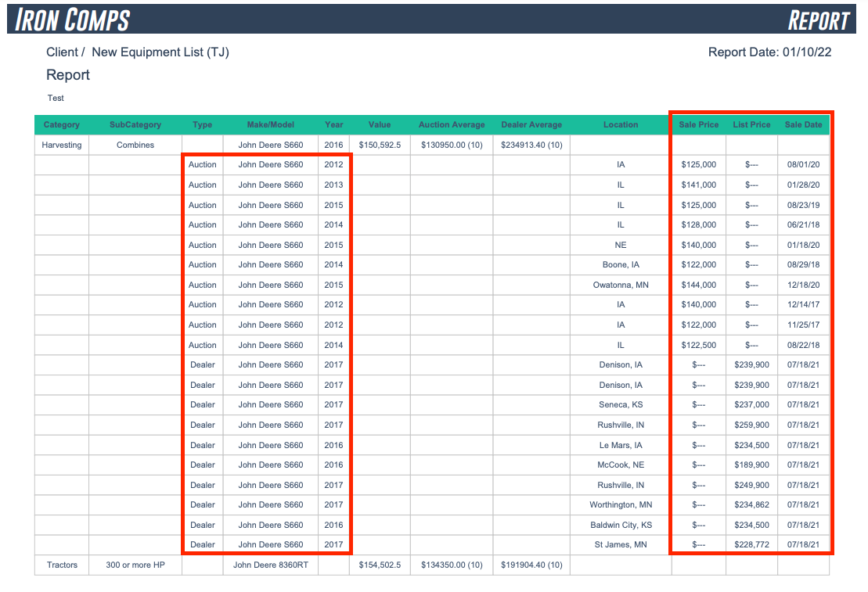The image size is (868, 592).
Task: Select the $249,900 list price
Action: point(751,485)
